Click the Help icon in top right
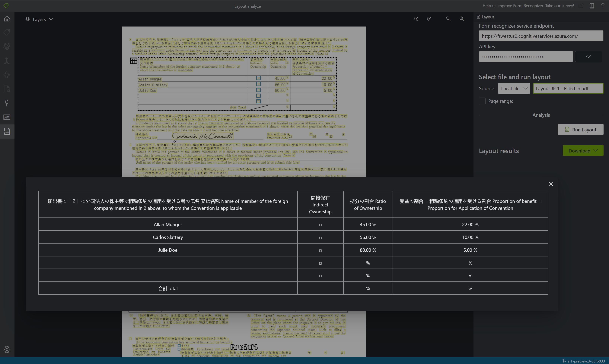609x364 pixels. click(x=603, y=6)
